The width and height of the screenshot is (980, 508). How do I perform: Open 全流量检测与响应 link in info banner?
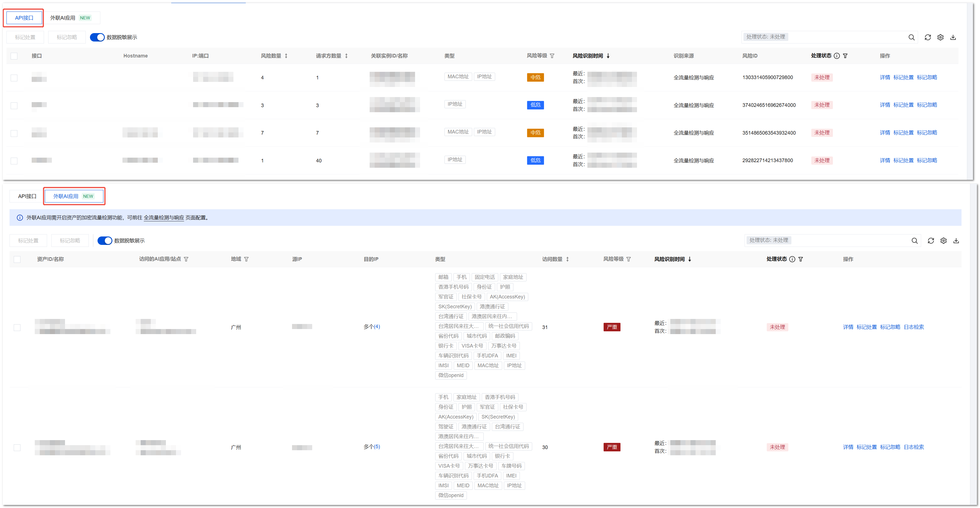[164, 218]
